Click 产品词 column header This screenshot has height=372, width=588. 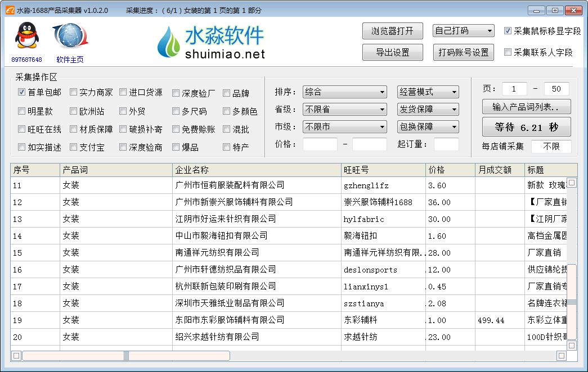(116, 170)
